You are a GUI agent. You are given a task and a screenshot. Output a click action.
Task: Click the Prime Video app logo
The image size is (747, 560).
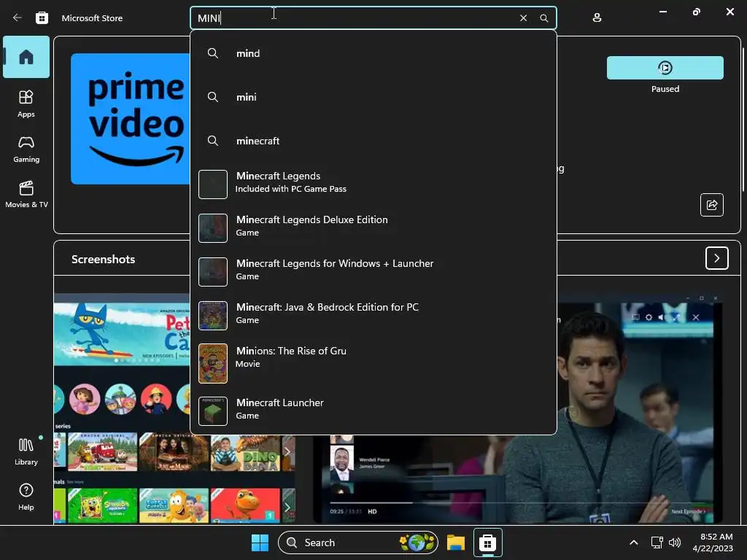[x=130, y=119]
